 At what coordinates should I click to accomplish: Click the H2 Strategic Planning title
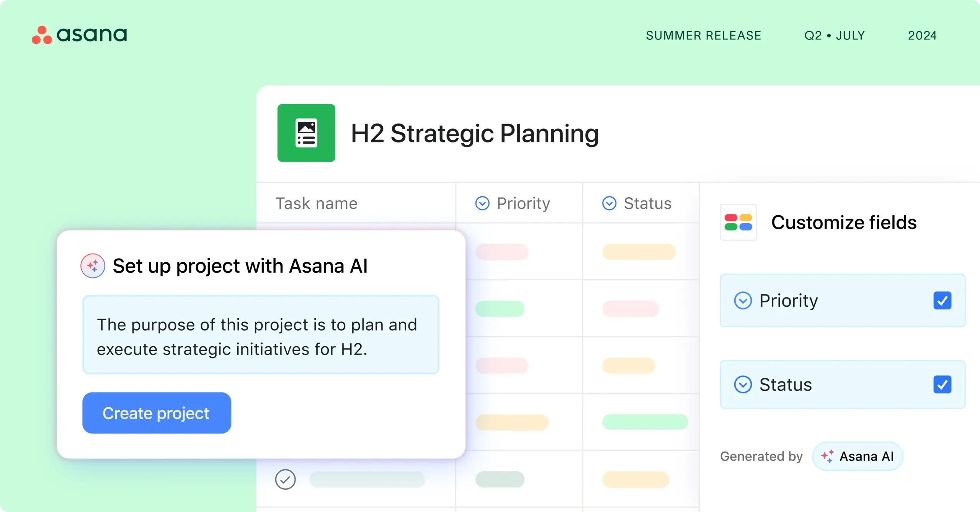click(x=475, y=133)
